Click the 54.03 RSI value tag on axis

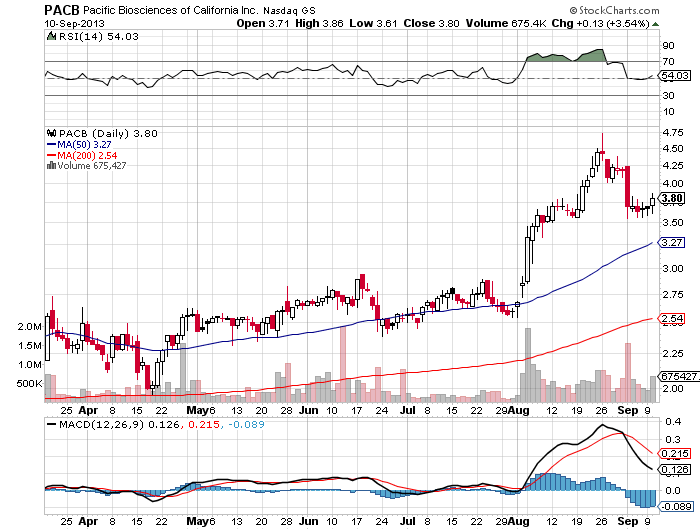(675, 75)
